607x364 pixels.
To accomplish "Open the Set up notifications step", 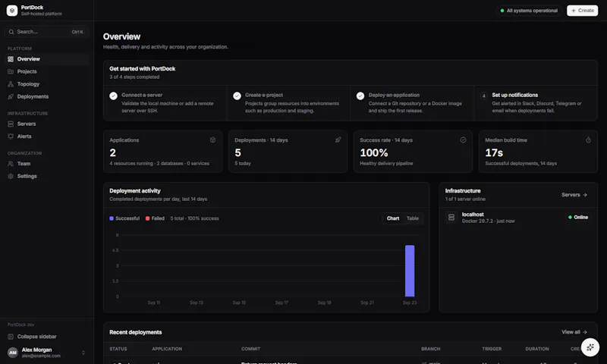I will pos(536,103).
